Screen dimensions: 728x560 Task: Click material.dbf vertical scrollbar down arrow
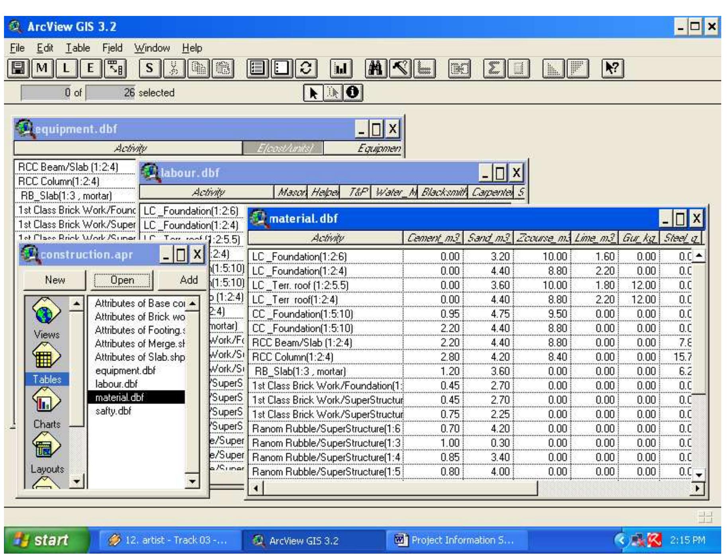click(x=699, y=475)
